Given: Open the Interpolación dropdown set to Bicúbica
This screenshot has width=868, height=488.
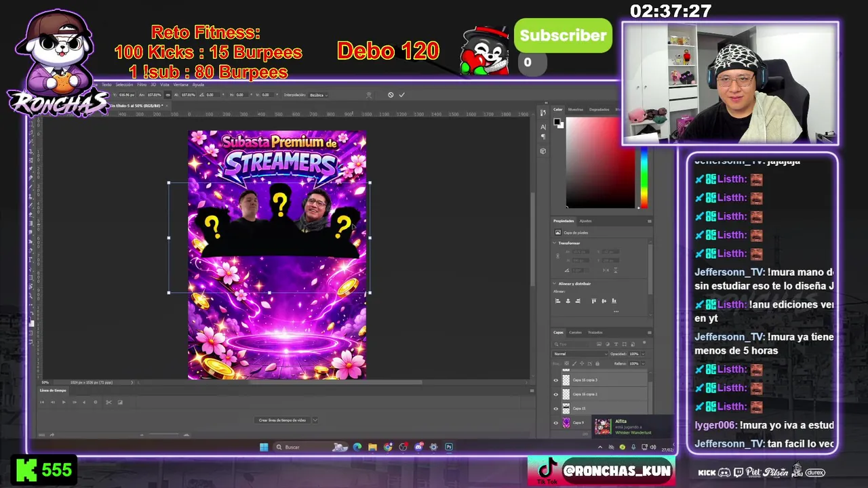Looking at the screenshot, I should [319, 95].
